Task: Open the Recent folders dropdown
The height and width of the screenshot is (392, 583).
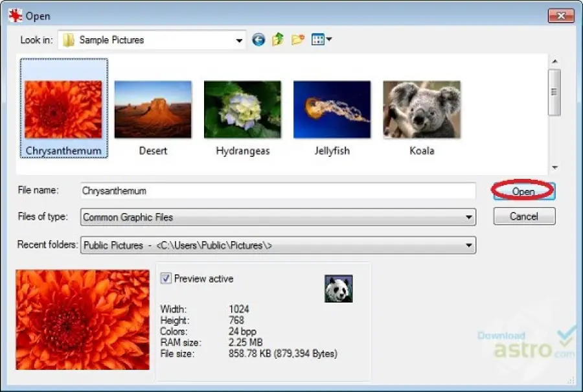Action: tap(468, 245)
